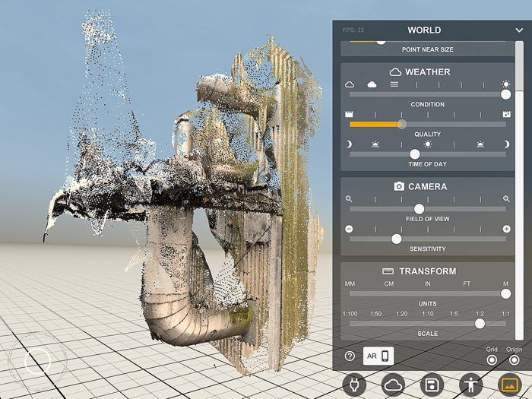
Task: Click the zoom out field of view icon
Action: pos(349,199)
